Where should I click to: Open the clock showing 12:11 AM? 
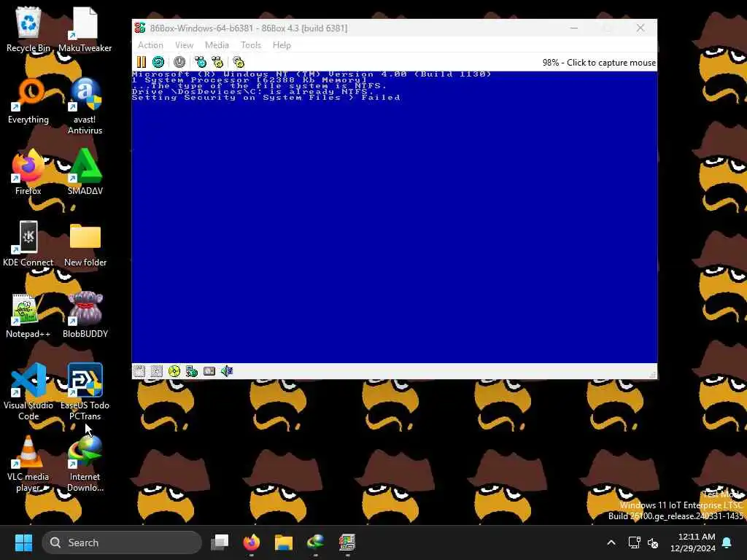tap(693, 542)
